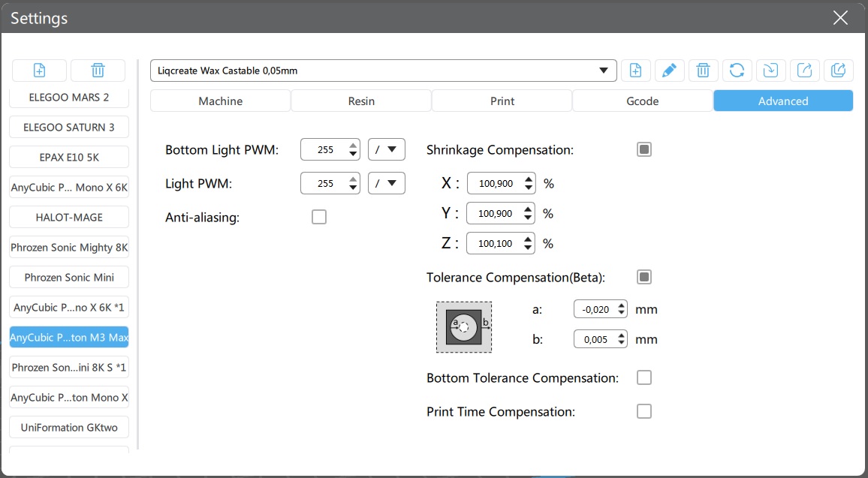Enable Print Time Compensation
The image size is (868, 478).
(x=643, y=411)
